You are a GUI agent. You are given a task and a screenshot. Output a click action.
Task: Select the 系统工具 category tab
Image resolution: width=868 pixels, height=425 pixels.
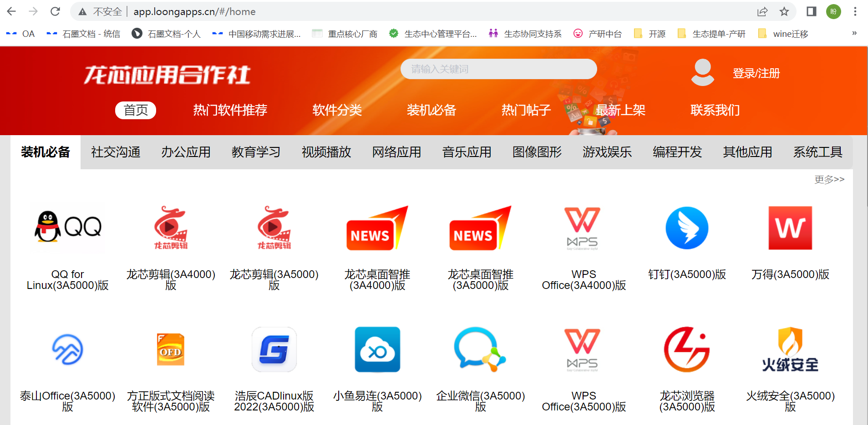817,152
